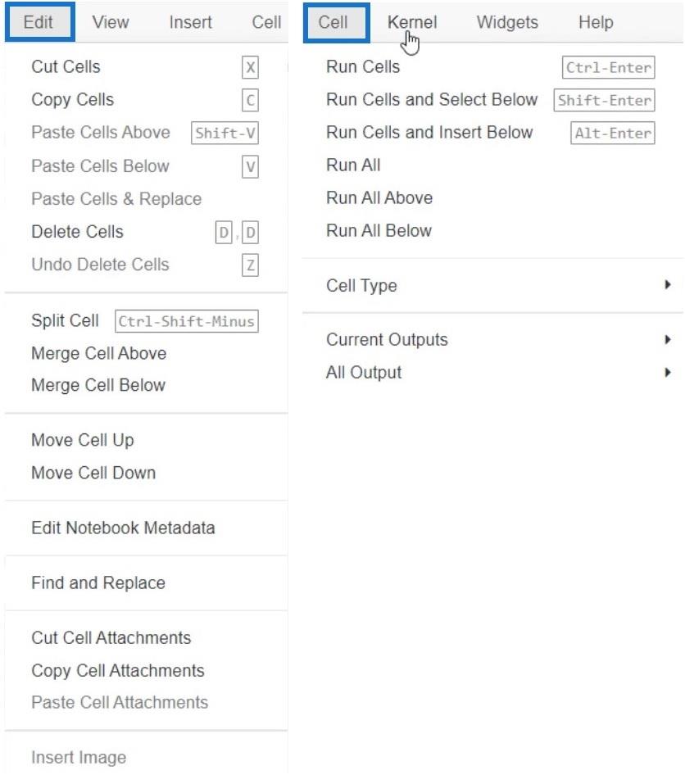Screen dimensions: 685x784
Task: Open the Insert menu
Action: click(x=190, y=22)
